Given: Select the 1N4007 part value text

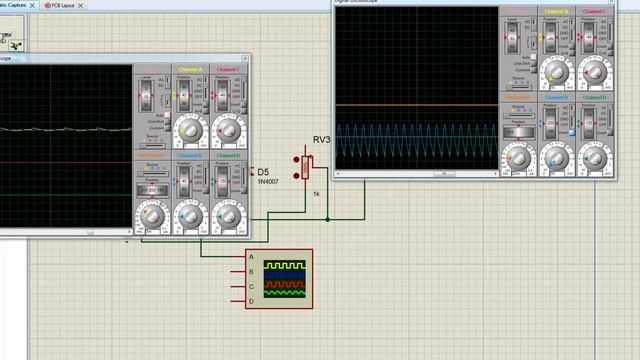Looking at the screenshot, I should [x=268, y=182].
